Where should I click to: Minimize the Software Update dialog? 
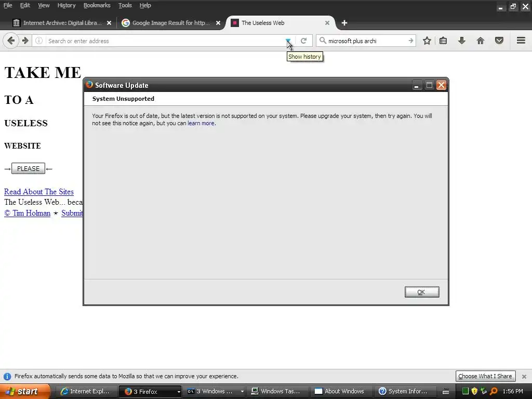[416, 85]
